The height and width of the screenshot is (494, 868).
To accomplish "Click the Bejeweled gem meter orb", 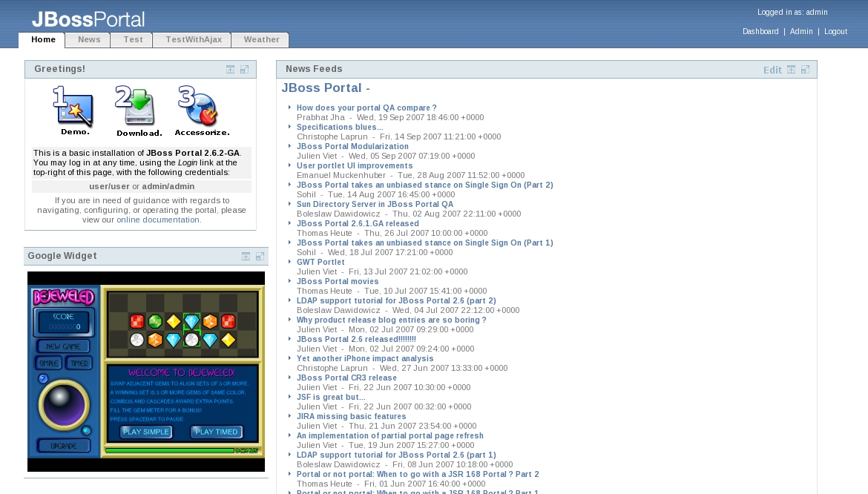I will pos(64,405).
